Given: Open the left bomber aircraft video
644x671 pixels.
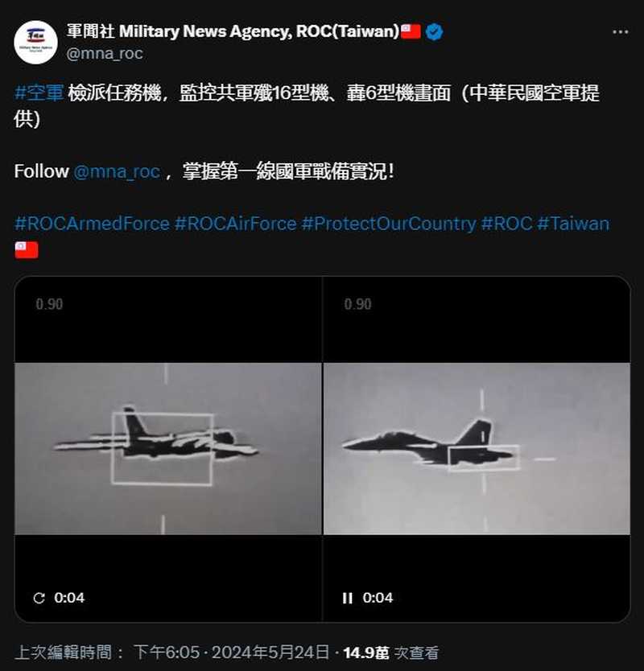Looking at the screenshot, I should [x=168, y=449].
